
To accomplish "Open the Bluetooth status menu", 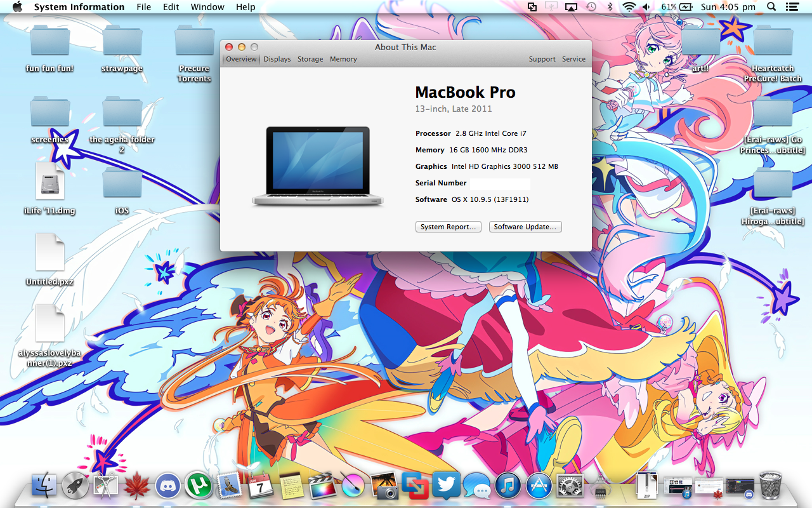I will 610,7.
